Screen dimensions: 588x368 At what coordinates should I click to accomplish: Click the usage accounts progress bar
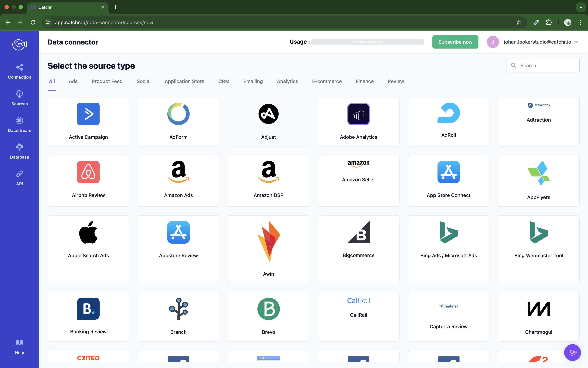pyautogui.click(x=367, y=42)
